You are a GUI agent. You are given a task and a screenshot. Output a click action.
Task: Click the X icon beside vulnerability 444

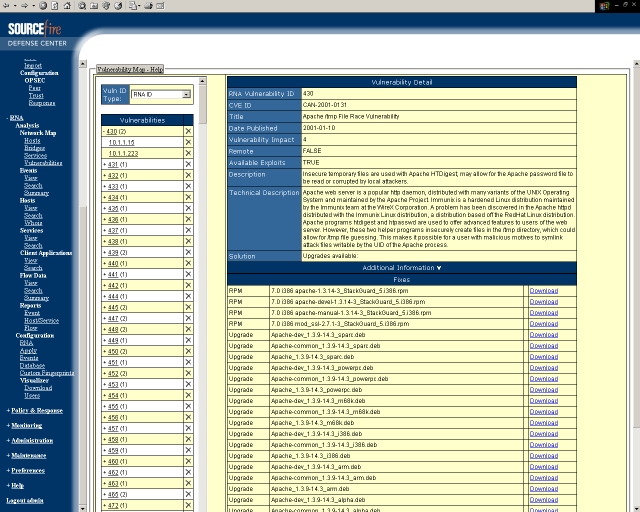coord(188,296)
